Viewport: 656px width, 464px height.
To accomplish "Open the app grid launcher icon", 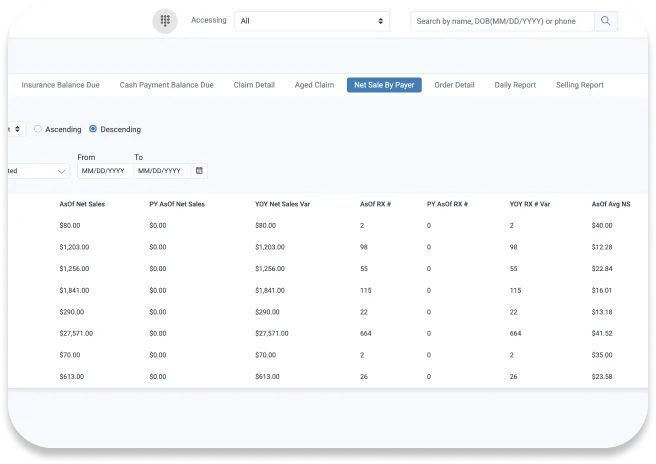I will click(165, 21).
